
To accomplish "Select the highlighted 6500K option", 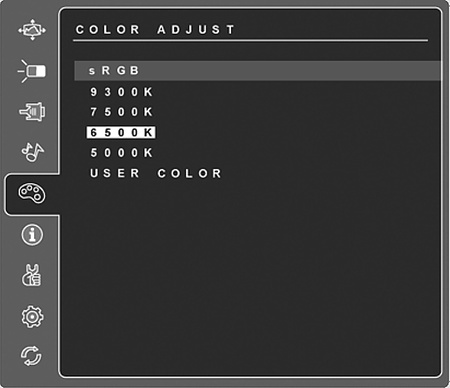I will (121, 132).
